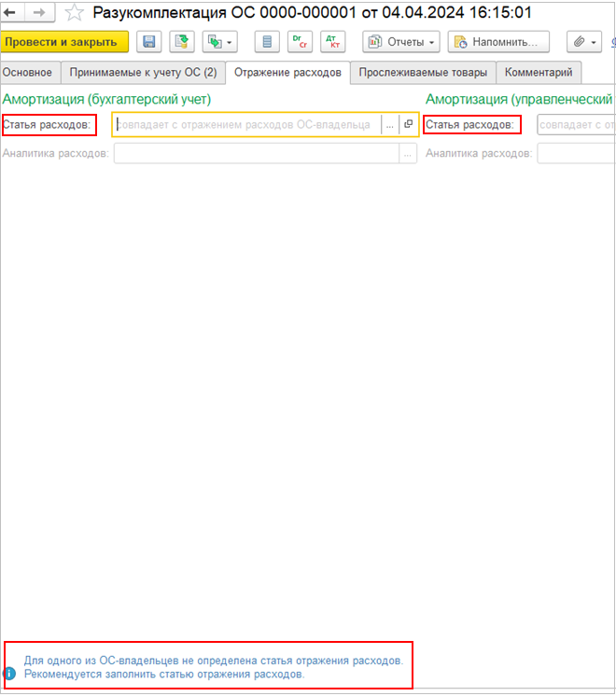Add document to favorites with star
Image resolution: width=616 pixels, height=696 pixels.
(74, 12)
